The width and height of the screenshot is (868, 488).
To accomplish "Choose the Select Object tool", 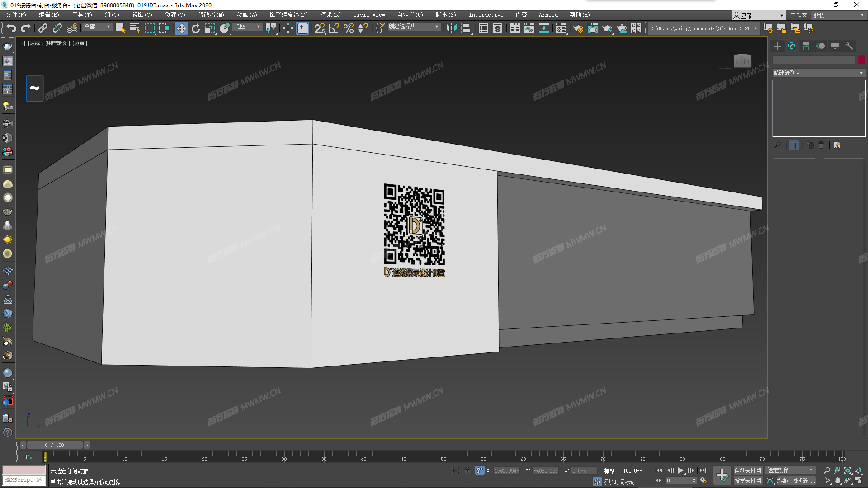I will (120, 28).
